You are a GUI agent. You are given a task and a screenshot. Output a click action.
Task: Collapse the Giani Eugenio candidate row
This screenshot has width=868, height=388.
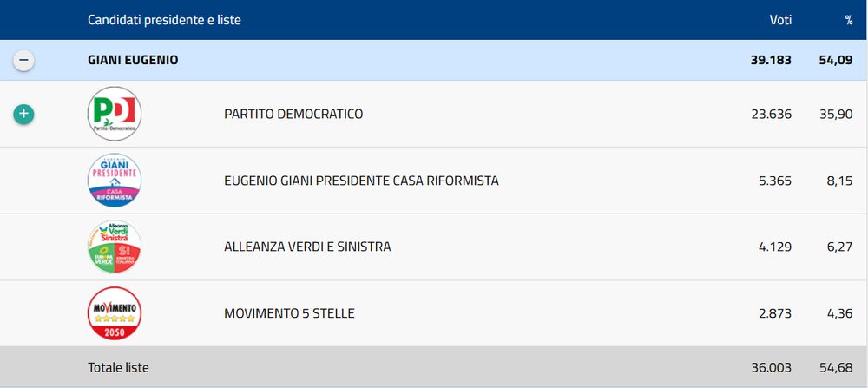(x=23, y=60)
